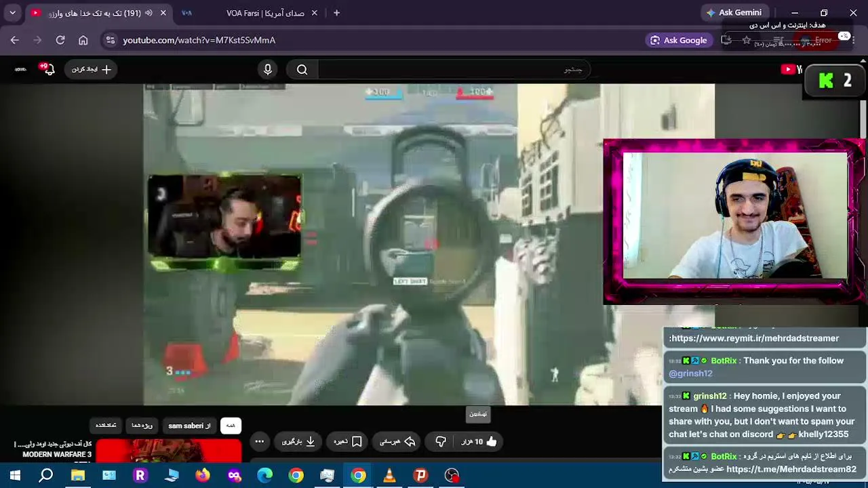Close the VOA Farsi tab
This screenshot has width=868, height=488.
pyautogui.click(x=314, y=13)
